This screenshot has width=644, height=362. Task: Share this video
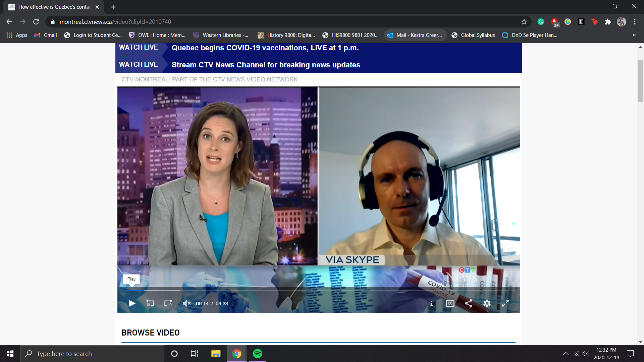[x=469, y=303]
